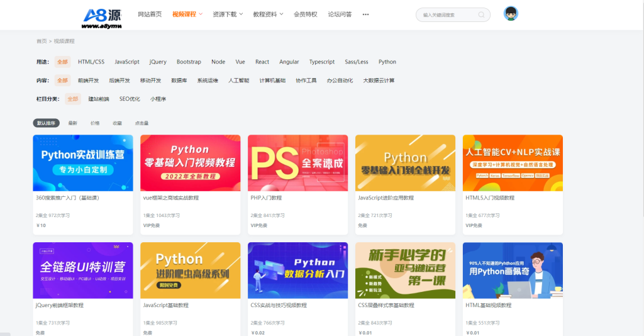Filter 用途 by Sass/Less

tap(357, 62)
